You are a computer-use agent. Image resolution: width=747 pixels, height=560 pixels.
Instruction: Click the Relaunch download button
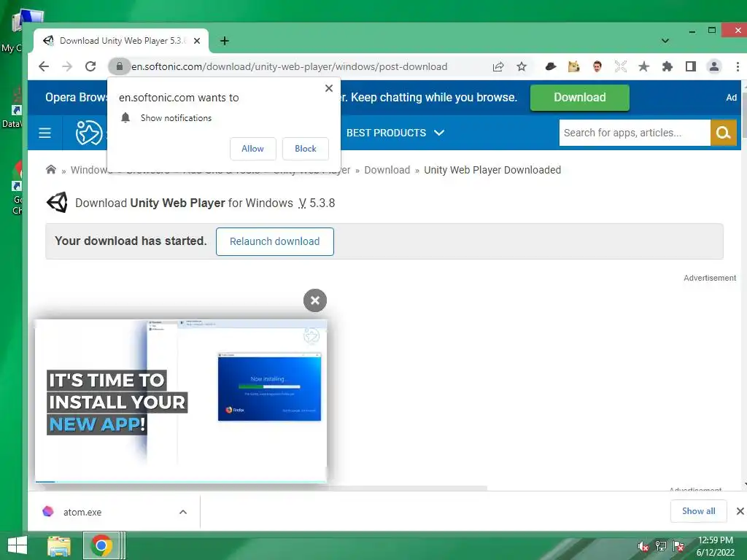click(275, 241)
